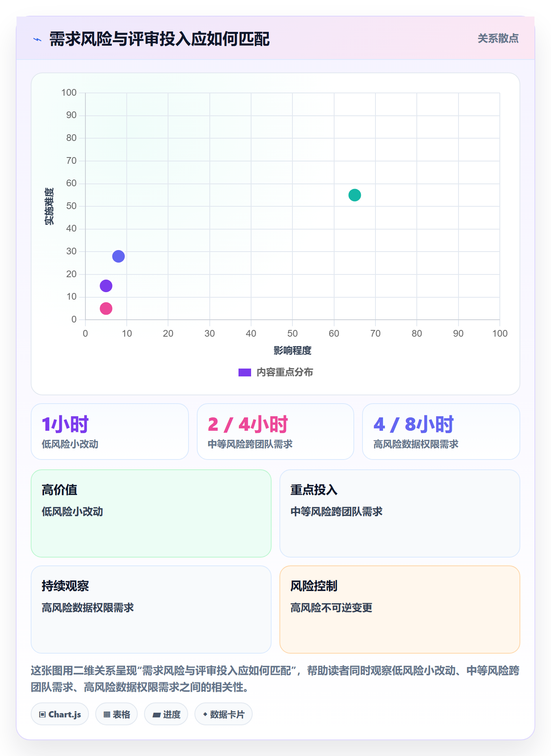Select the 高价值 quadrant card
Image resolution: width=551 pixels, height=756 pixels.
151,513
